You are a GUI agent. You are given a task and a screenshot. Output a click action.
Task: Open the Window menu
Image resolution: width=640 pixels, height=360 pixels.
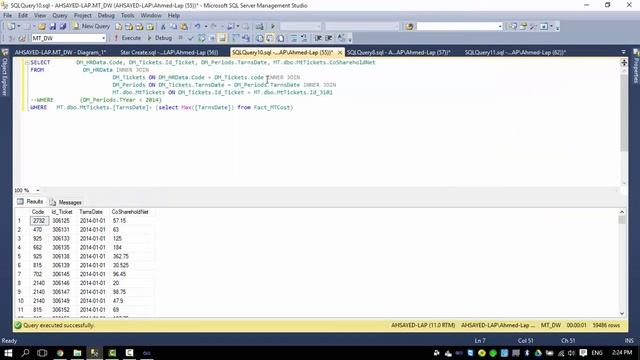point(151,15)
